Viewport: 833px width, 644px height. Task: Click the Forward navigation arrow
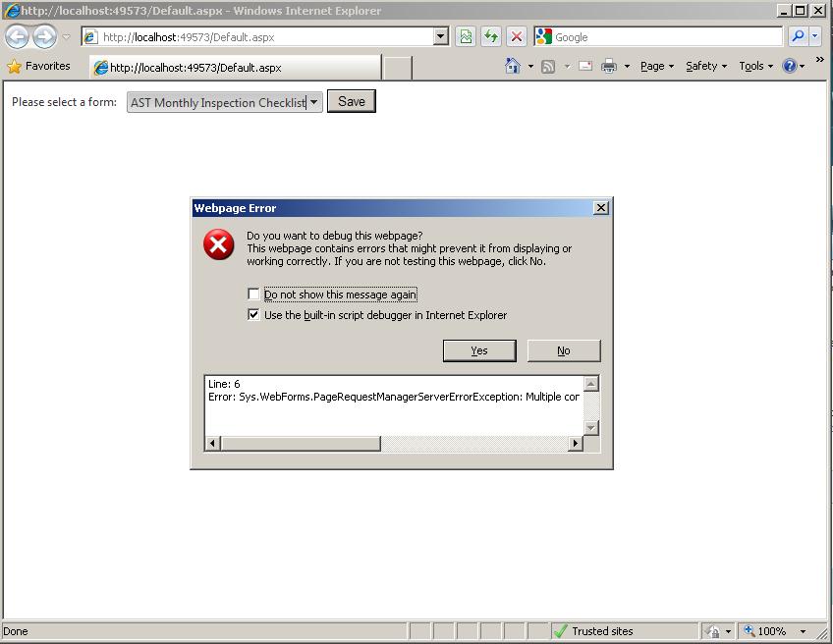[x=44, y=37]
